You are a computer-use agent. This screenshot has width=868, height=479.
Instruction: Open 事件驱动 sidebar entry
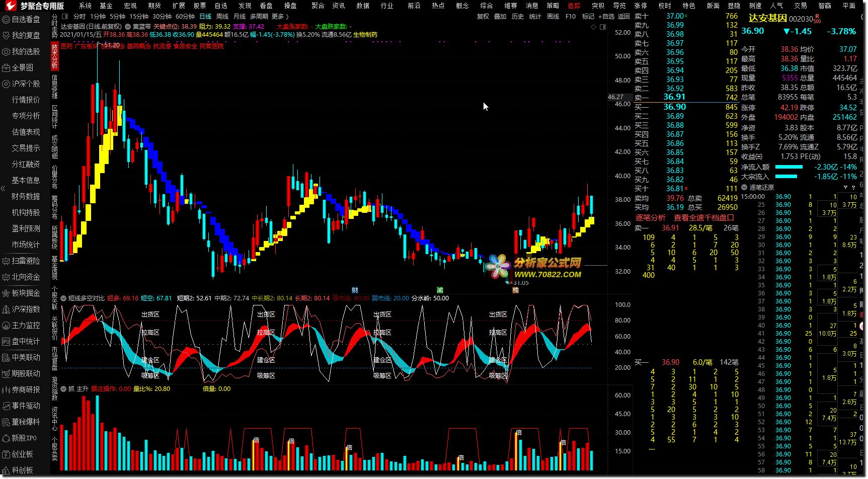22,406
